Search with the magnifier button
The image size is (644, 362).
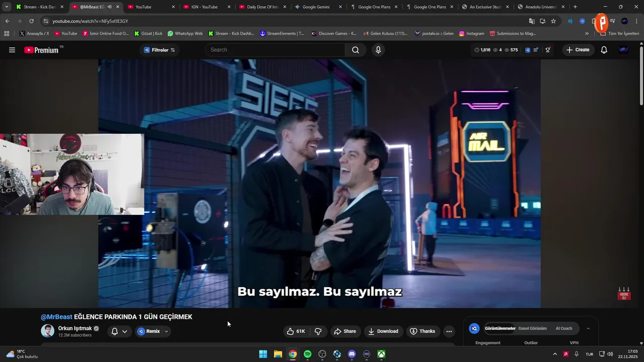point(356,50)
